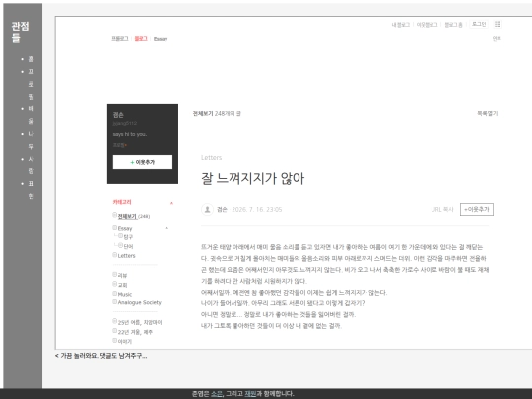Click 전체보기 248개의 글 header
The width and height of the screenshot is (532, 399).
tap(217, 113)
